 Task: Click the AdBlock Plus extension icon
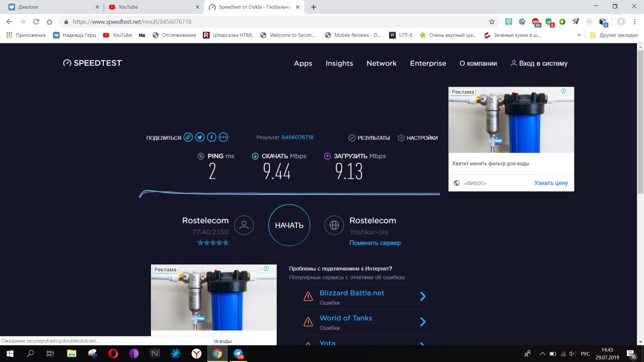click(536, 22)
